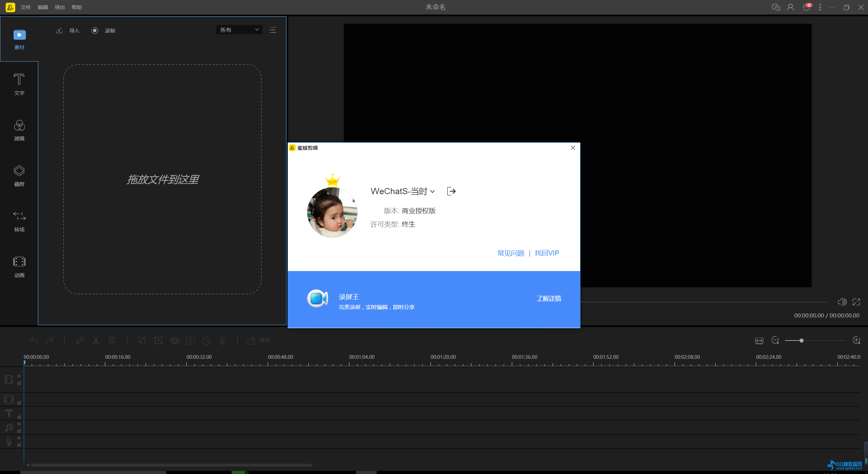
Task: Click the timeline horizontal scrollbar
Action: [x=171, y=465]
